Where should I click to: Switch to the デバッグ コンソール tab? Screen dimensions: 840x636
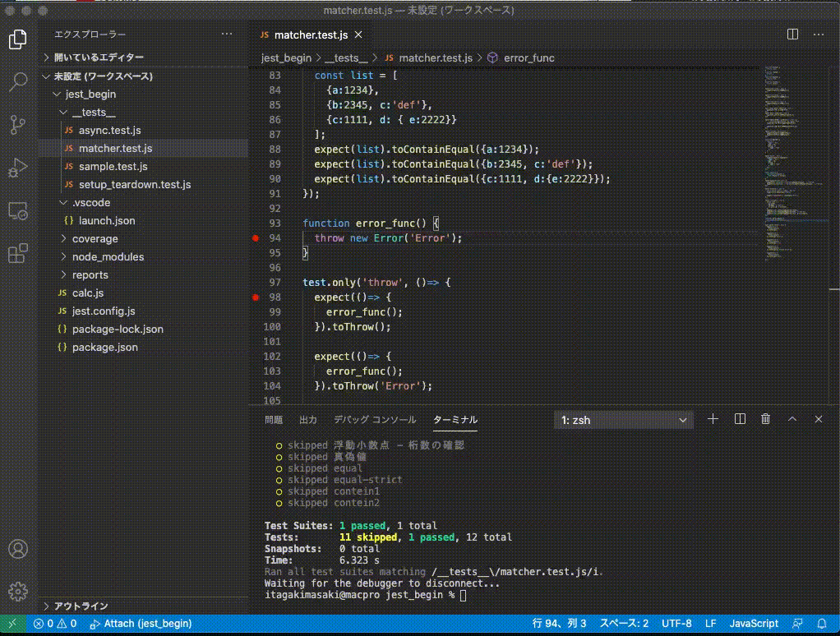374,420
